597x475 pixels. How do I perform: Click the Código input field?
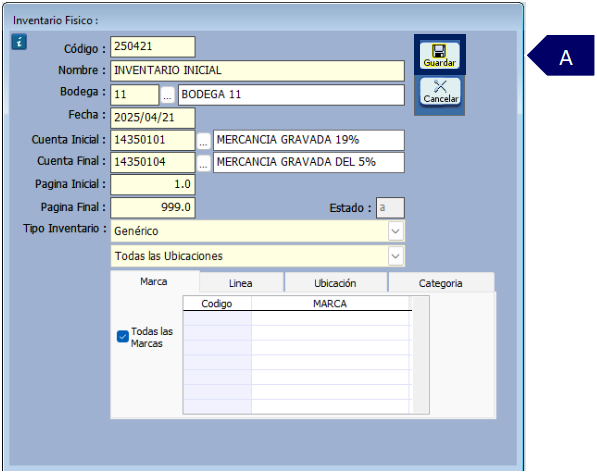(x=153, y=47)
